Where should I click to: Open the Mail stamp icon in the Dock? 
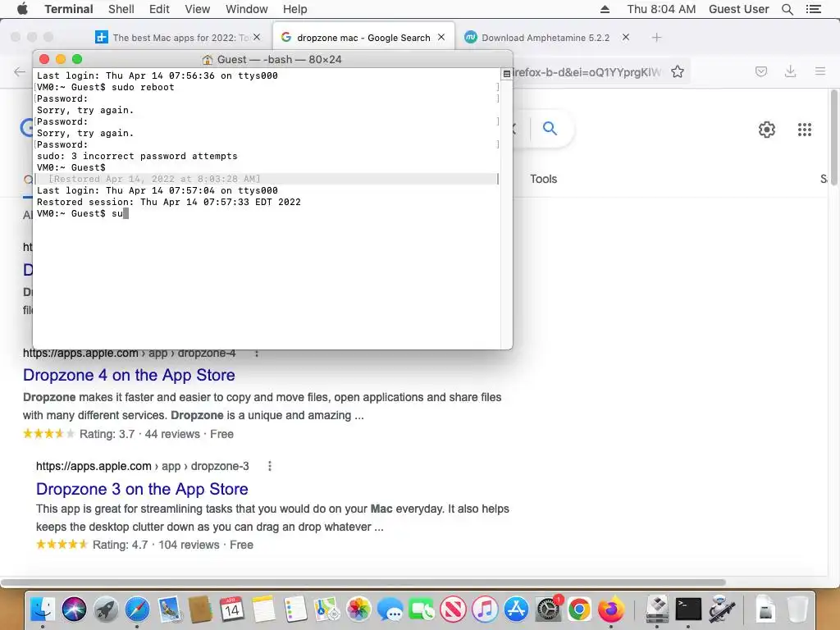coord(169,609)
